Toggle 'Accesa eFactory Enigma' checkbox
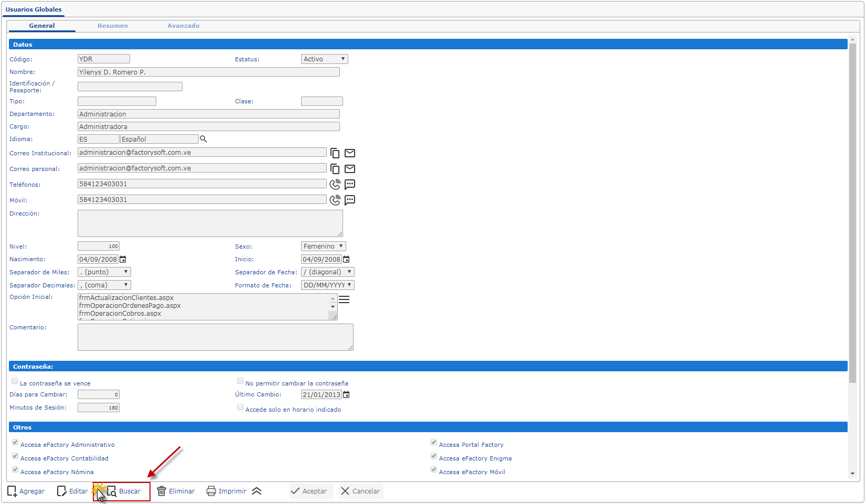This screenshot has width=866, height=504. tap(434, 456)
